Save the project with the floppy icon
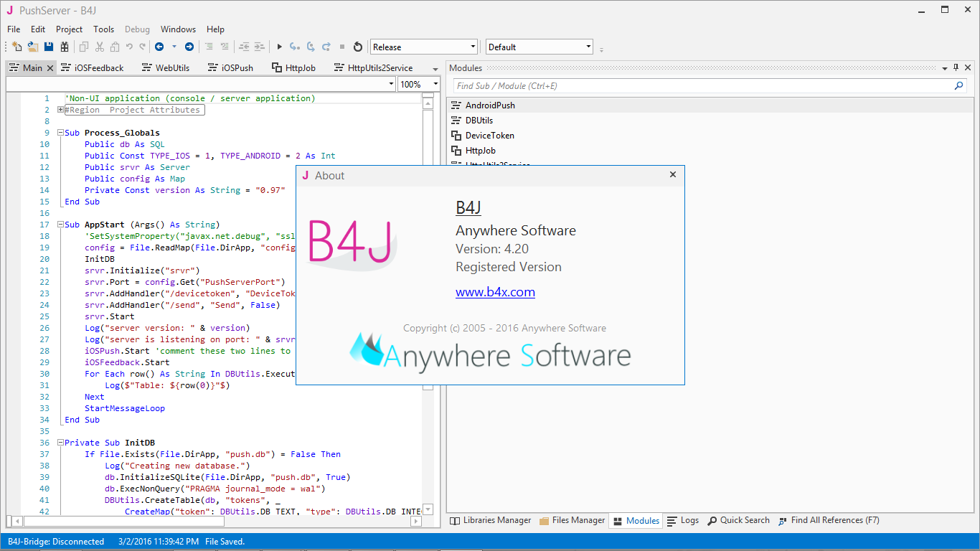Screen dimensions: 980x551 tap(49, 47)
